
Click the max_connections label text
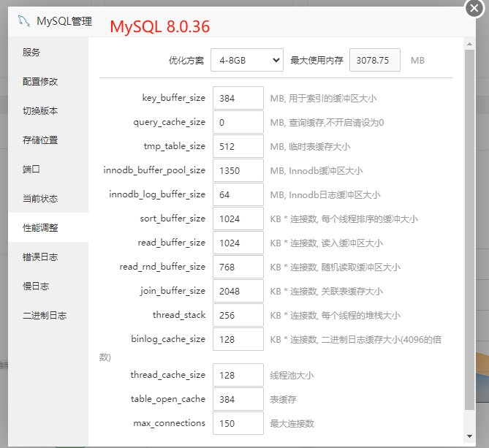[x=170, y=423]
